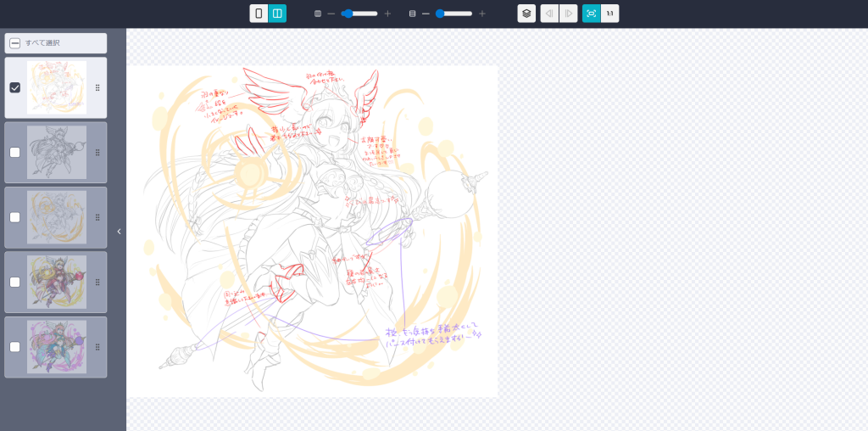
Task: Check the second gray lineart image checkbox
Action: tap(15, 153)
